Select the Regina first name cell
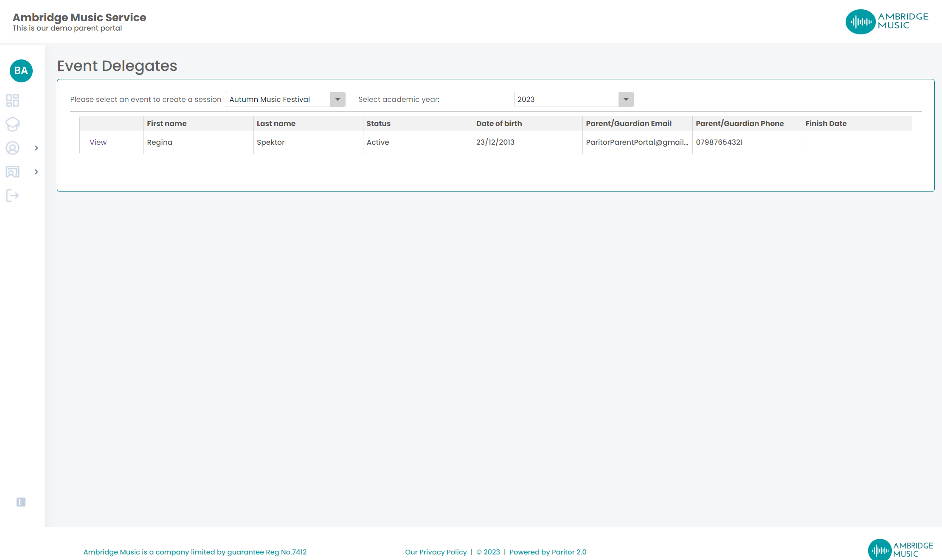 click(198, 142)
